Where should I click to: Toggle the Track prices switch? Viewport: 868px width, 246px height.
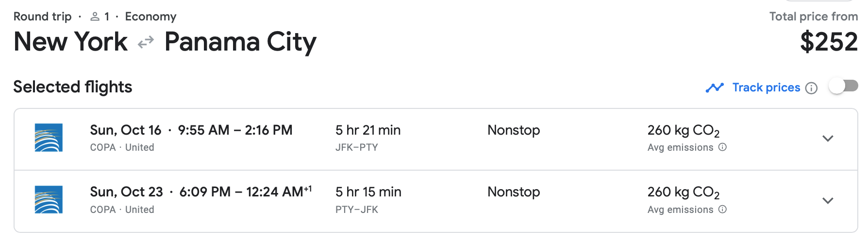pyautogui.click(x=843, y=87)
